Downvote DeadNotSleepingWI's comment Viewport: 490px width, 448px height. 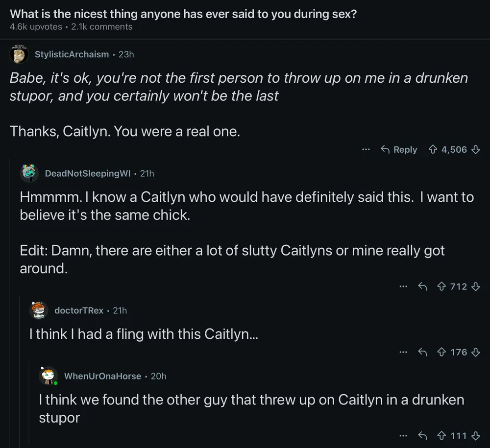475,286
